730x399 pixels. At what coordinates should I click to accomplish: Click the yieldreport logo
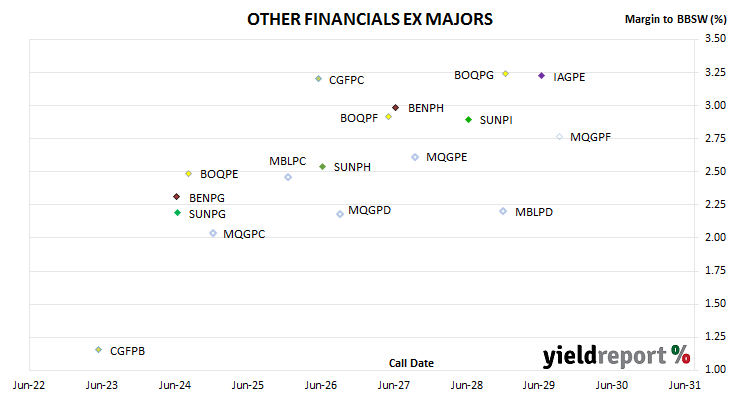(x=616, y=356)
